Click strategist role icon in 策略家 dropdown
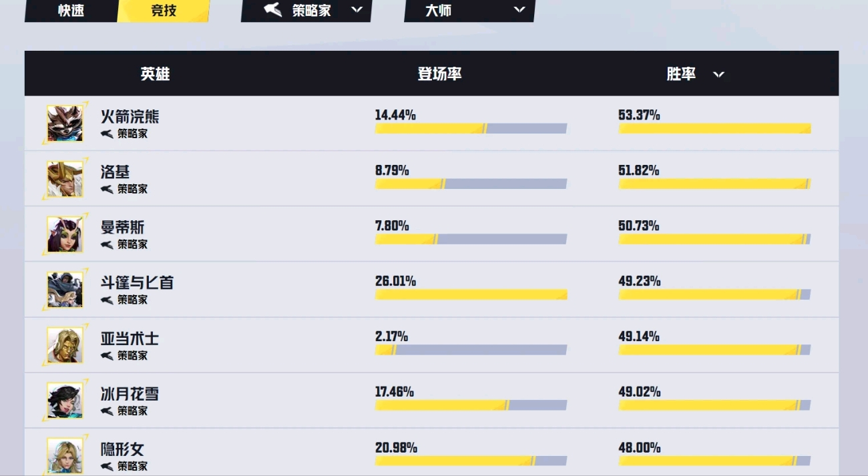Screen dimensions: 868x476 point(272,10)
